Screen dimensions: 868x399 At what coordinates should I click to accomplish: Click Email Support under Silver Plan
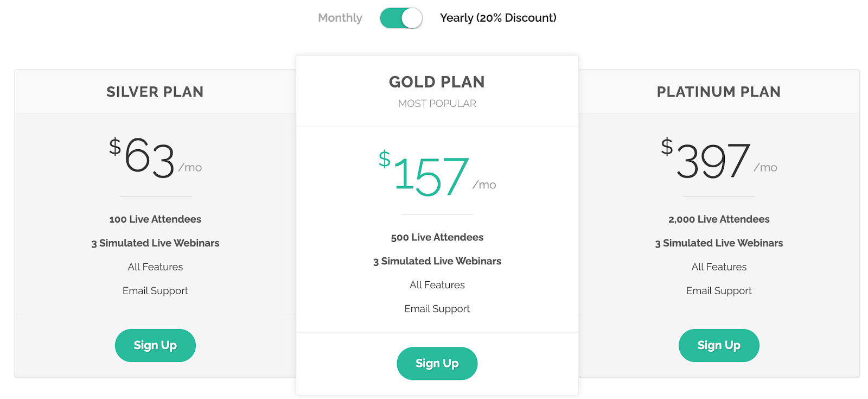(155, 291)
